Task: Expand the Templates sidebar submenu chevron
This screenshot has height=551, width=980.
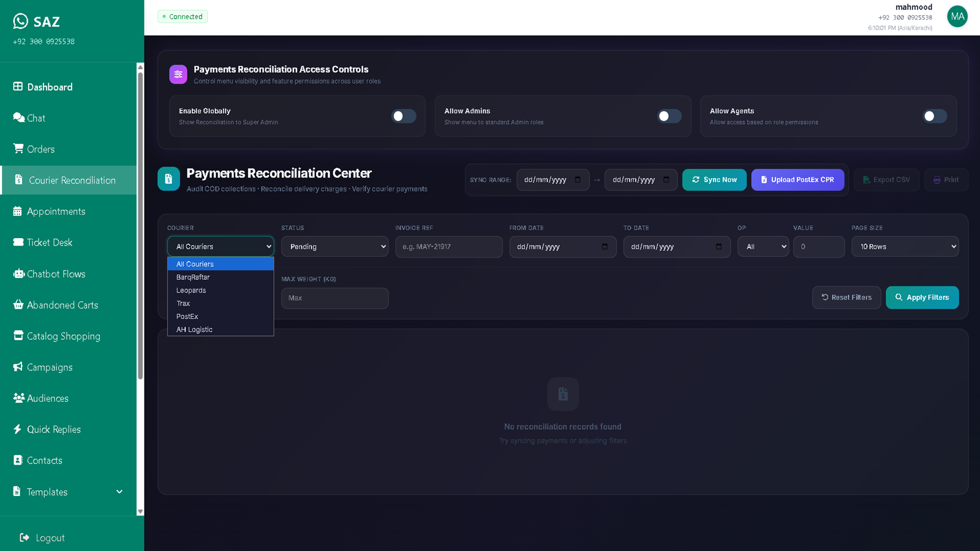Action: (119, 492)
